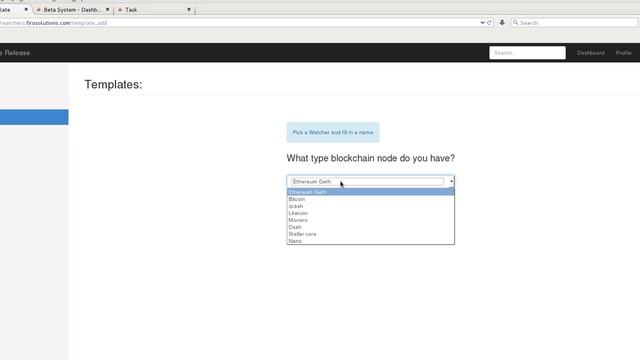The width and height of the screenshot is (640, 360).
Task: Click 'What type blockchain node do you have?' text
Action: point(371,158)
